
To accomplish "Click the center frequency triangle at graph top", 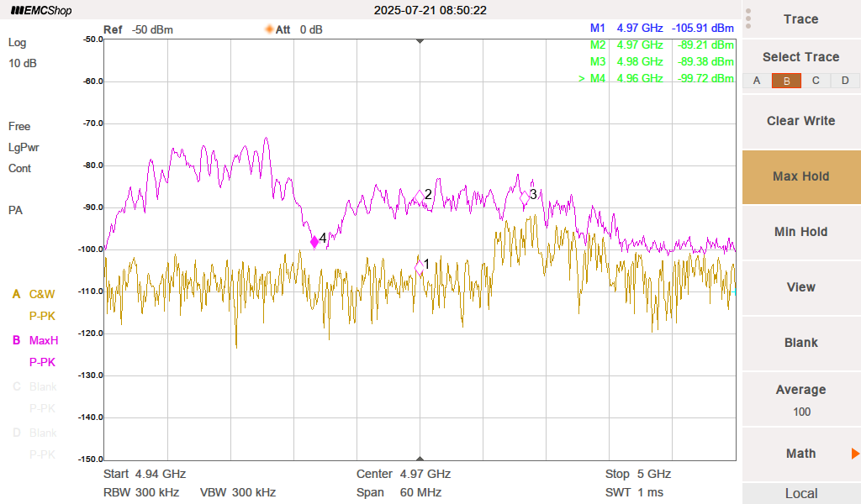I will coord(420,42).
